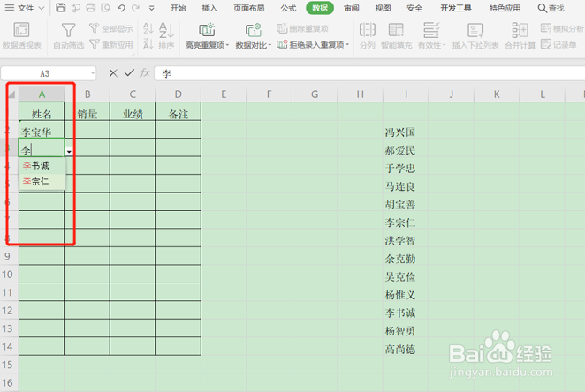Choose 李书诚 from the suggestion list
Image resolution: width=585 pixels, height=392 pixels.
[x=42, y=165]
